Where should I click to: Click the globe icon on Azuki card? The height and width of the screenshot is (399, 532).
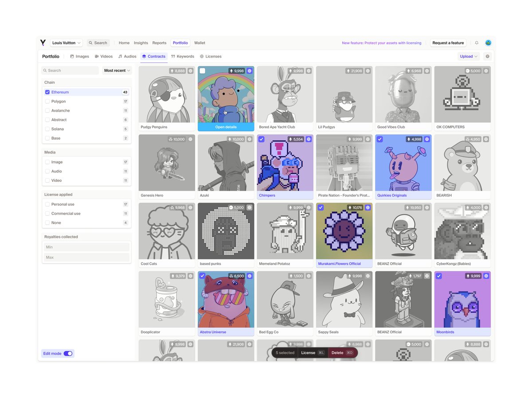coord(250,139)
